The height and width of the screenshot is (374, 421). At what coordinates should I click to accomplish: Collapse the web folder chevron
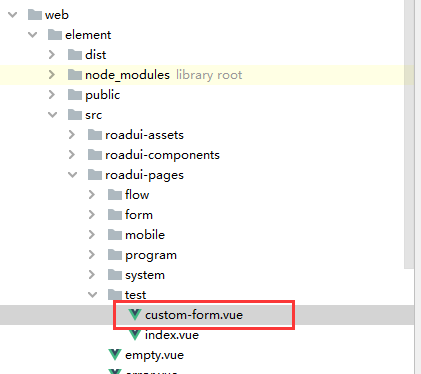[x=13, y=15]
